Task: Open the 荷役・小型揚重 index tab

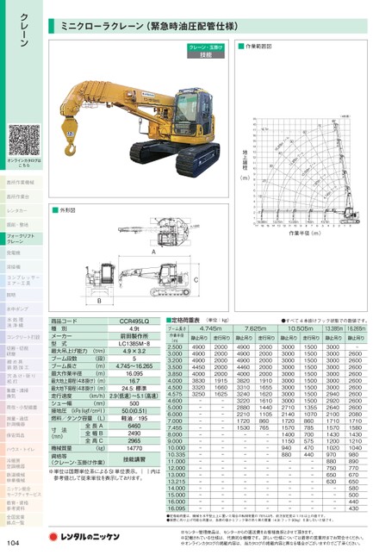Action: (x=22, y=407)
